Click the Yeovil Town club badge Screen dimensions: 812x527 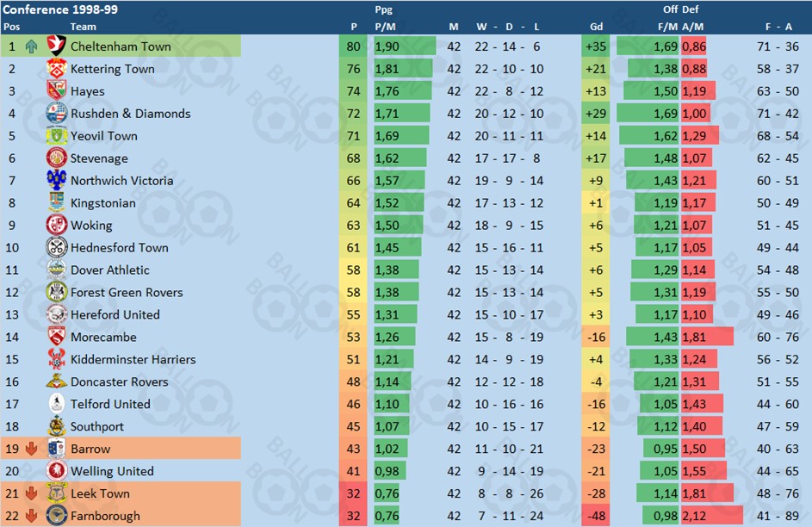(57, 136)
